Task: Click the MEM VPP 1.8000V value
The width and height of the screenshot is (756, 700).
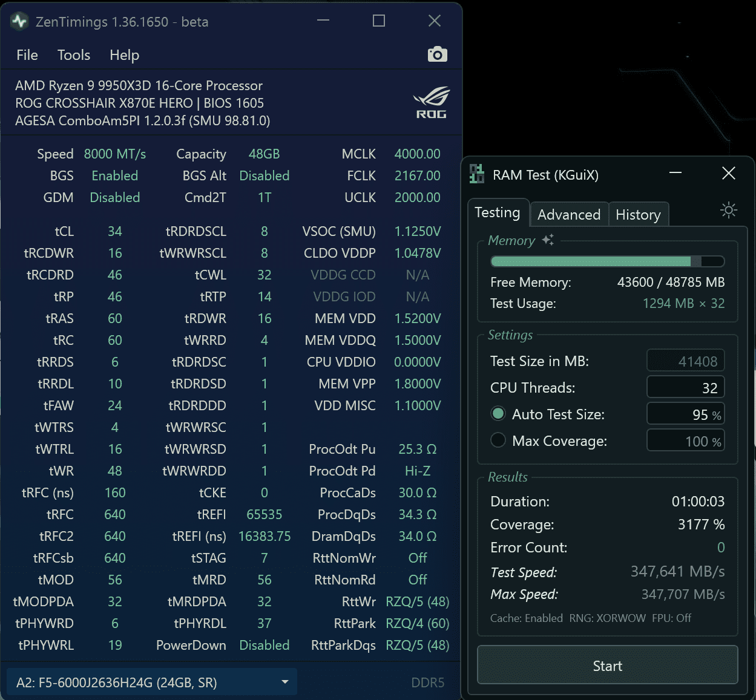Action: (418, 384)
